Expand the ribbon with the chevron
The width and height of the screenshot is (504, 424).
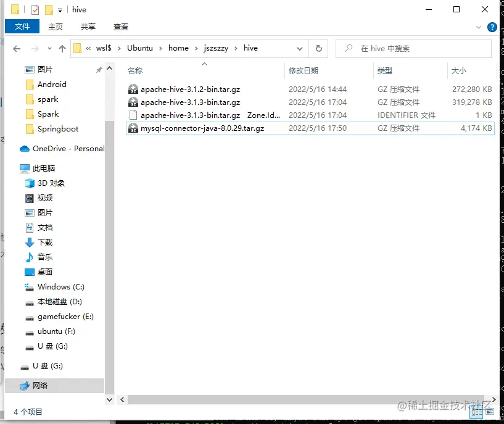(x=479, y=27)
